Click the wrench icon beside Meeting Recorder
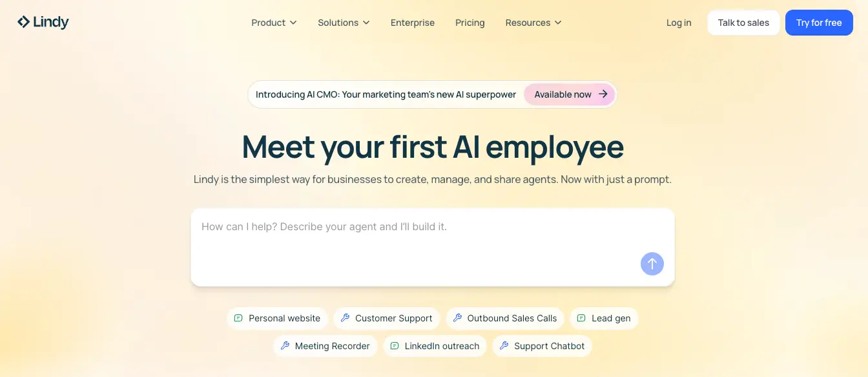The height and width of the screenshot is (377, 868). click(285, 346)
